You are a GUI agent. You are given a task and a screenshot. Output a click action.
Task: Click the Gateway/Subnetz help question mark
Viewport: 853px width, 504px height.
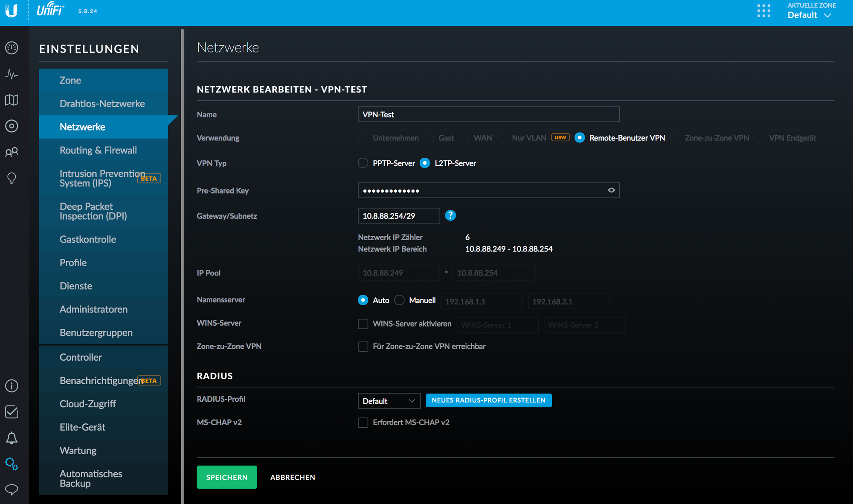click(x=450, y=216)
